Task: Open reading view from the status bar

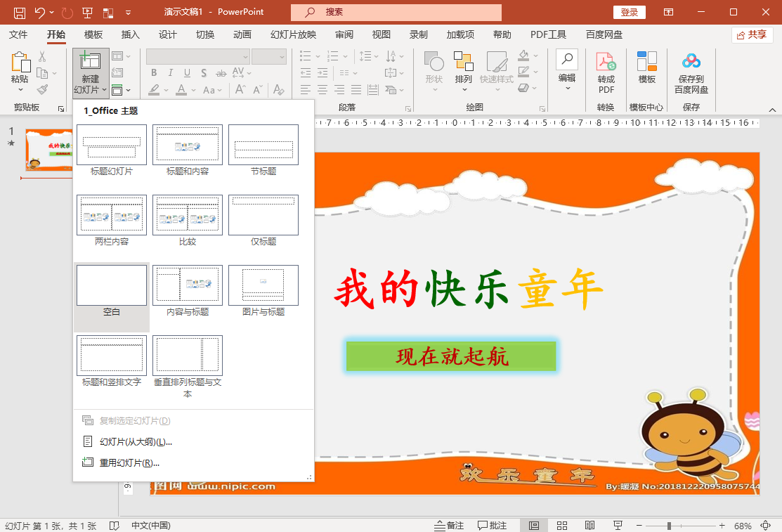Action: coord(589,526)
